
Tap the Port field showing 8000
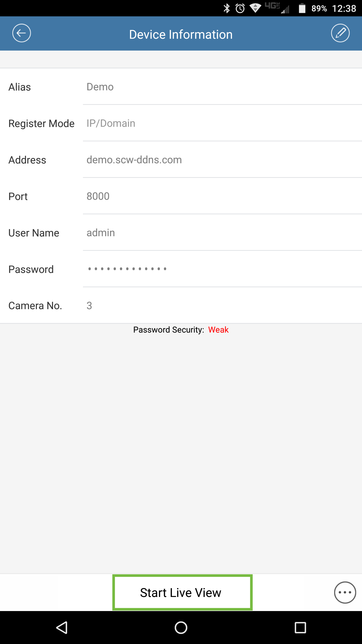pyautogui.click(x=222, y=196)
